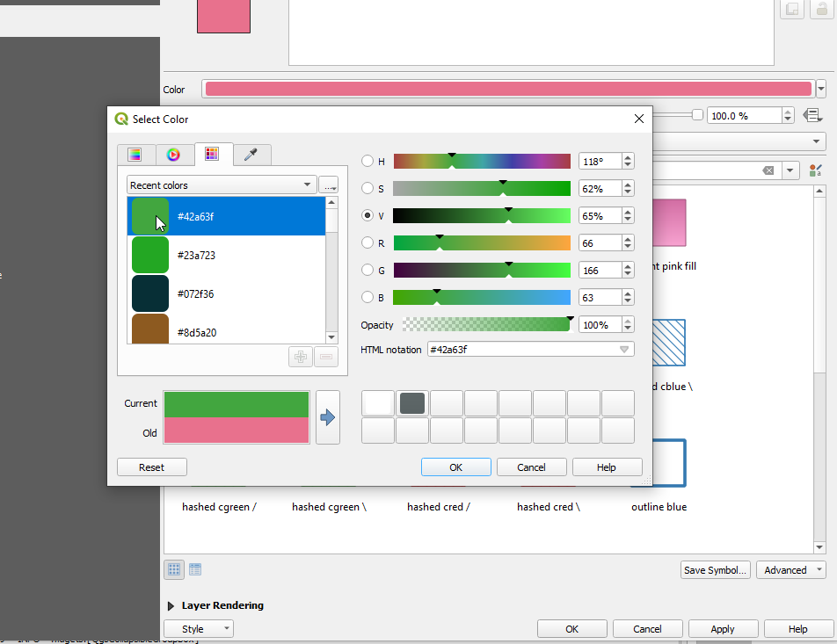Add current color with plus button
This screenshot has height=644, width=837.
(x=301, y=357)
